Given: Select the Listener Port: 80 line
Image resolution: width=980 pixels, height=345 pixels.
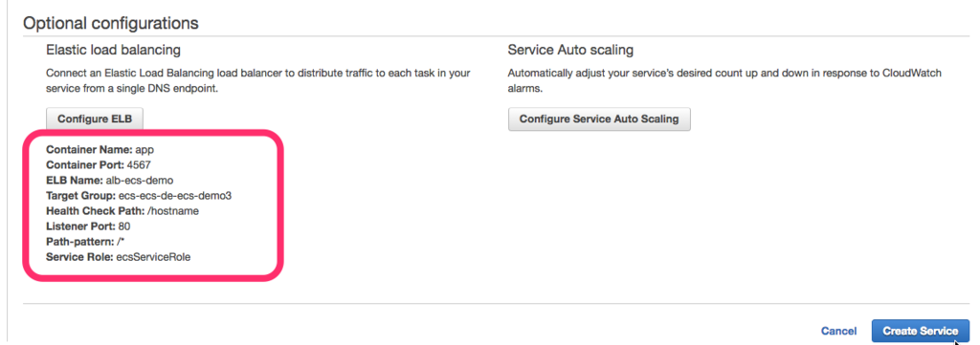Looking at the screenshot, I should point(88,226).
